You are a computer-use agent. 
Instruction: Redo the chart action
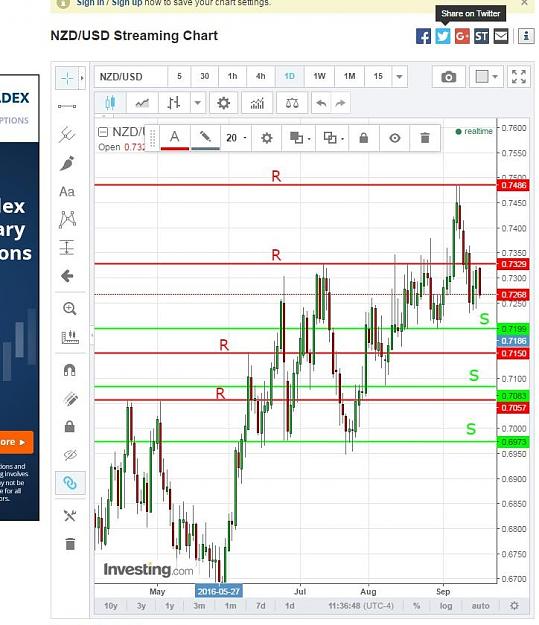340,103
